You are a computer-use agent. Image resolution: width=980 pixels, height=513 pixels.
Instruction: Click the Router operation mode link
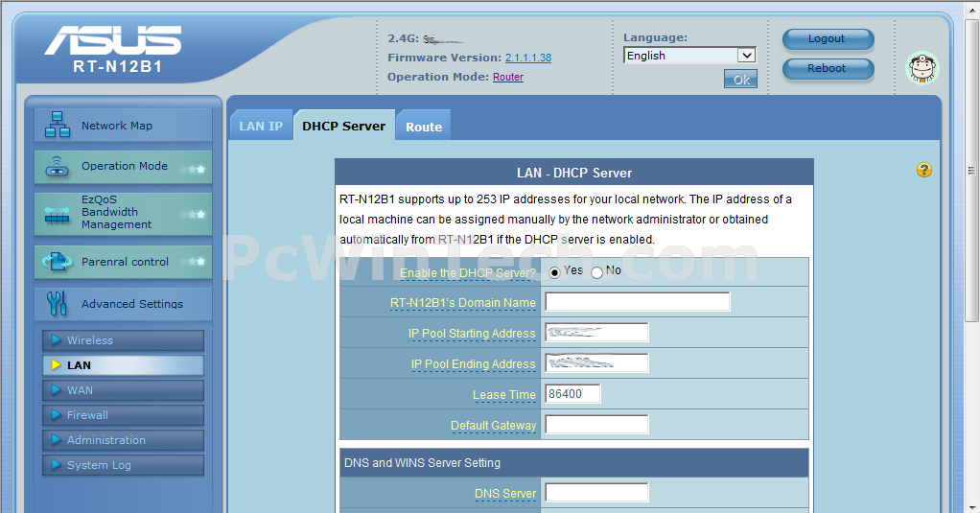pos(508,77)
